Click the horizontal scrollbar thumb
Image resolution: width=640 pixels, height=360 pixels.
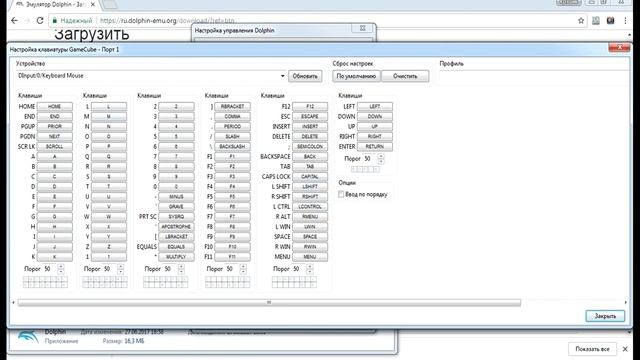click(269, 302)
